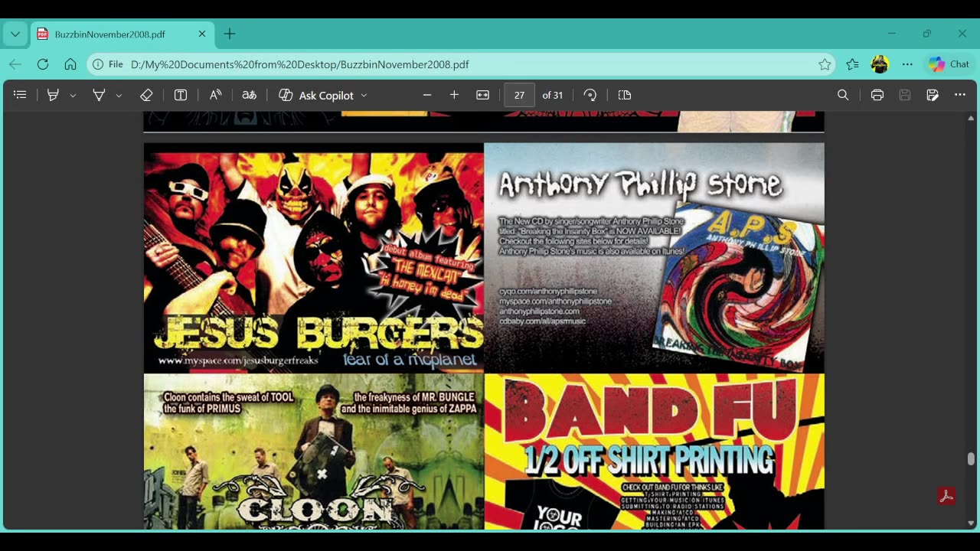Open the browser profile avatar
980x551 pixels.
click(880, 64)
